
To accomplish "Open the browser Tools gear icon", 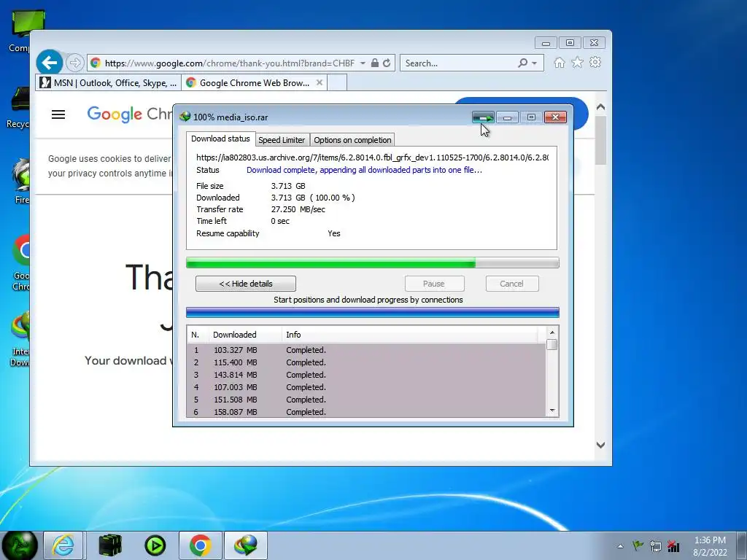I will pyautogui.click(x=595, y=63).
